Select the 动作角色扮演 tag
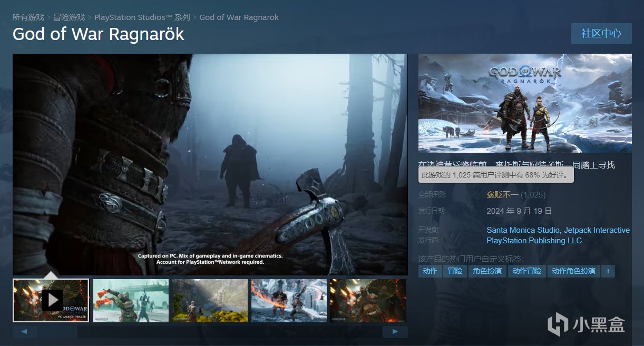 tap(573, 271)
